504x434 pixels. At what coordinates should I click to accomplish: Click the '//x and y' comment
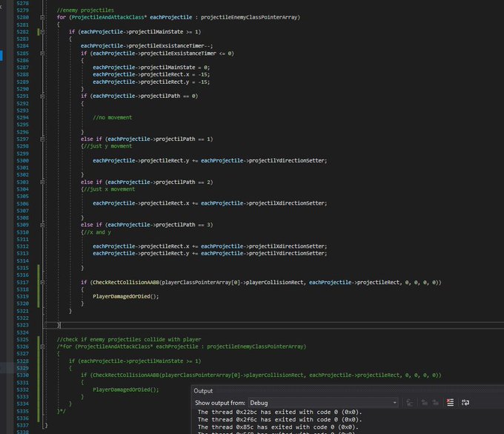[97, 232]
